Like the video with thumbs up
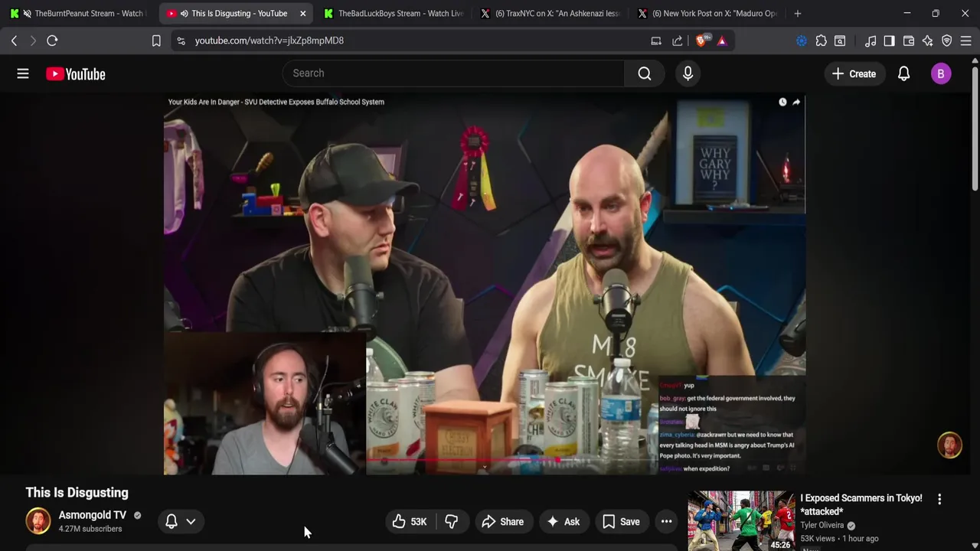Screen dimensions: 980x551 tap(410, 522)
